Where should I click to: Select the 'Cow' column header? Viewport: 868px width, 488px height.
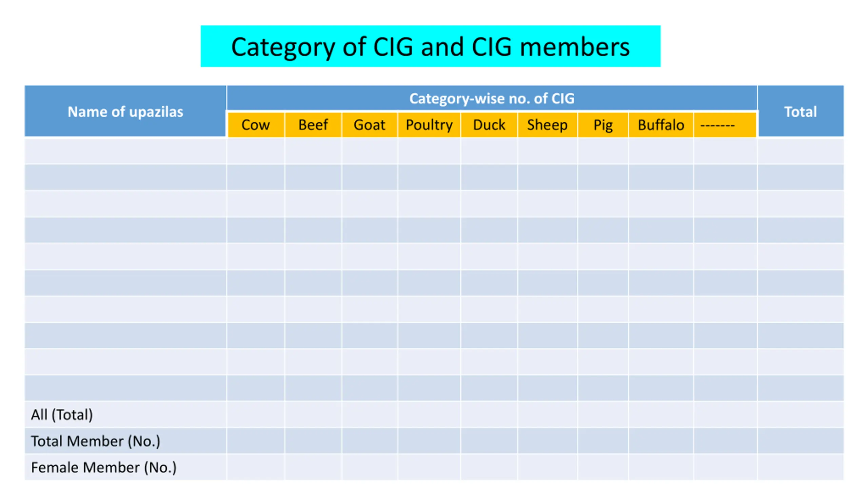pos(256,125)
